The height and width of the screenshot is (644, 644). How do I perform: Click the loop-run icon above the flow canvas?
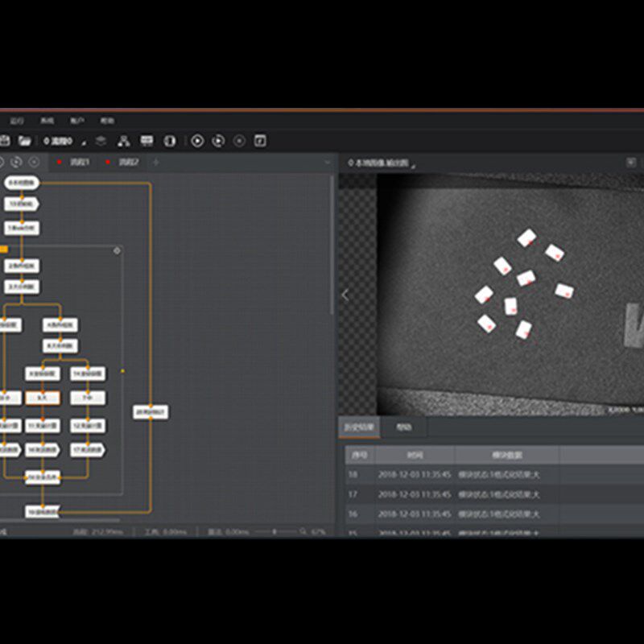pos(16,163)
